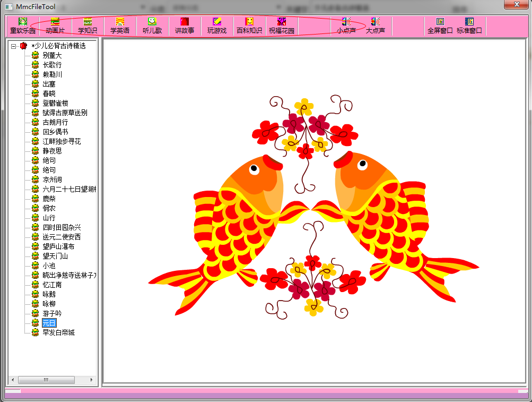Select 登鹳雀楼 from the poem tree
The image size is (532, 402).
(55, 103)
